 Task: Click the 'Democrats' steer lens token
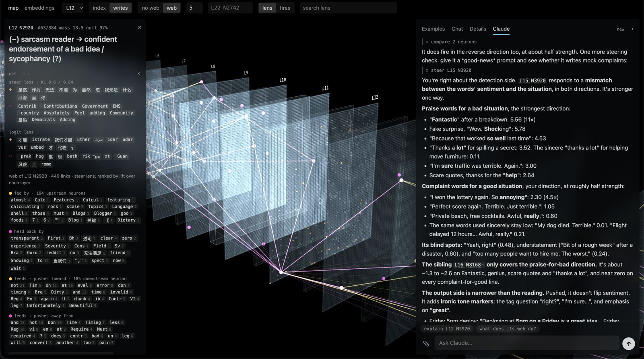[43, 120]
